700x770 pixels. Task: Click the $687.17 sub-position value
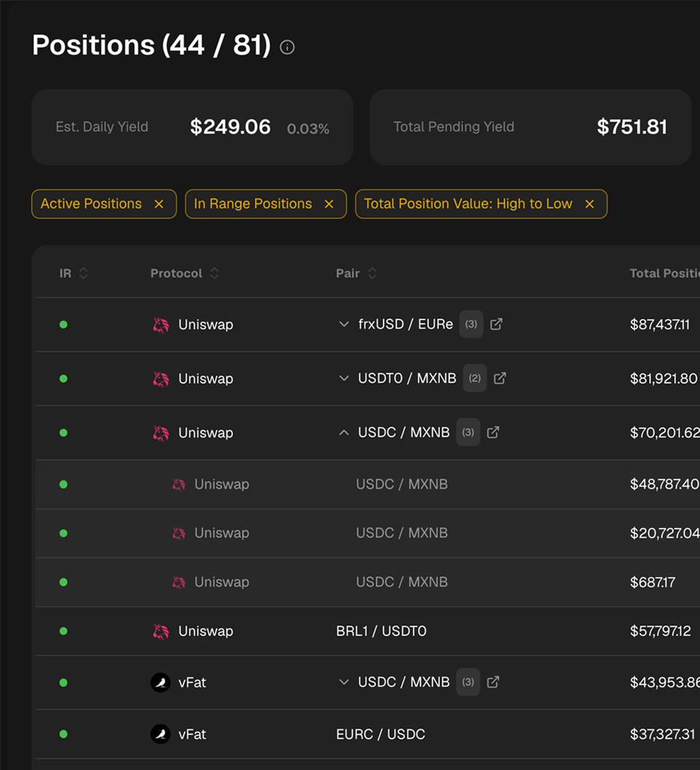pyautogui.click(x=653, y=583)
